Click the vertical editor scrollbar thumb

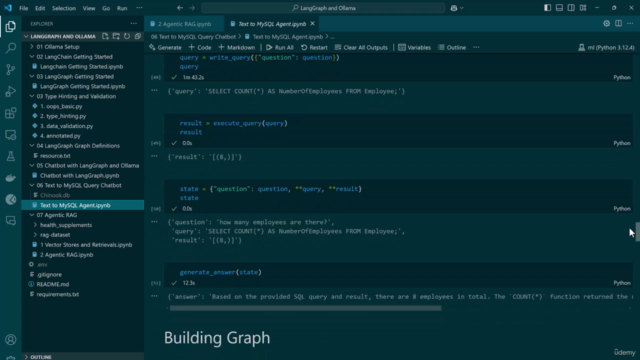[x=637, y=232]
